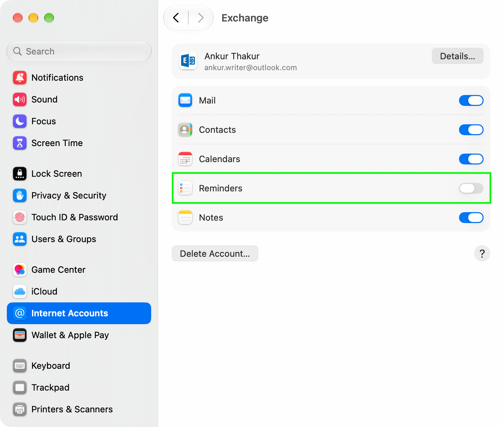Screen dimensions: 504x427
Task: Click in the Search field
Action: 79,51
